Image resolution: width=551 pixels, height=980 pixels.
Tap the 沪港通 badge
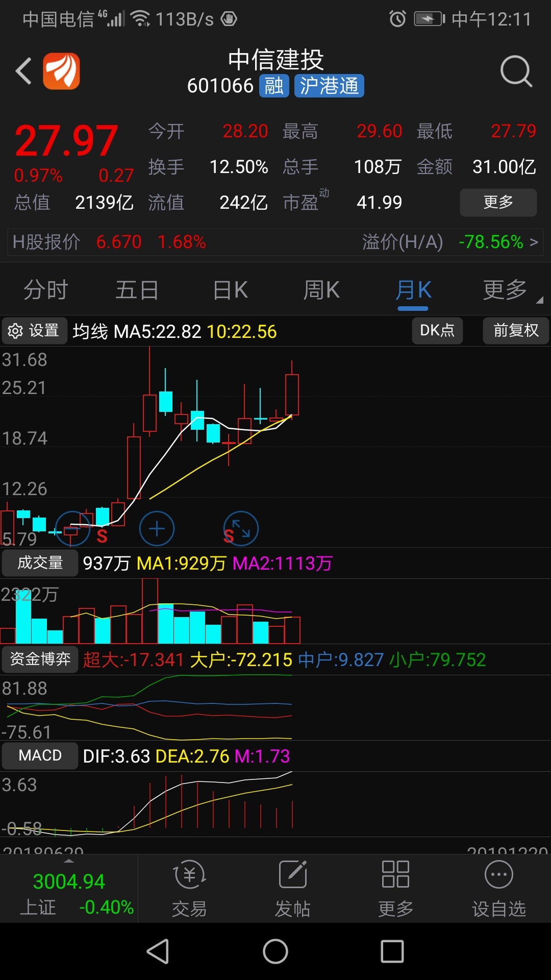click(x=329, y=86)
